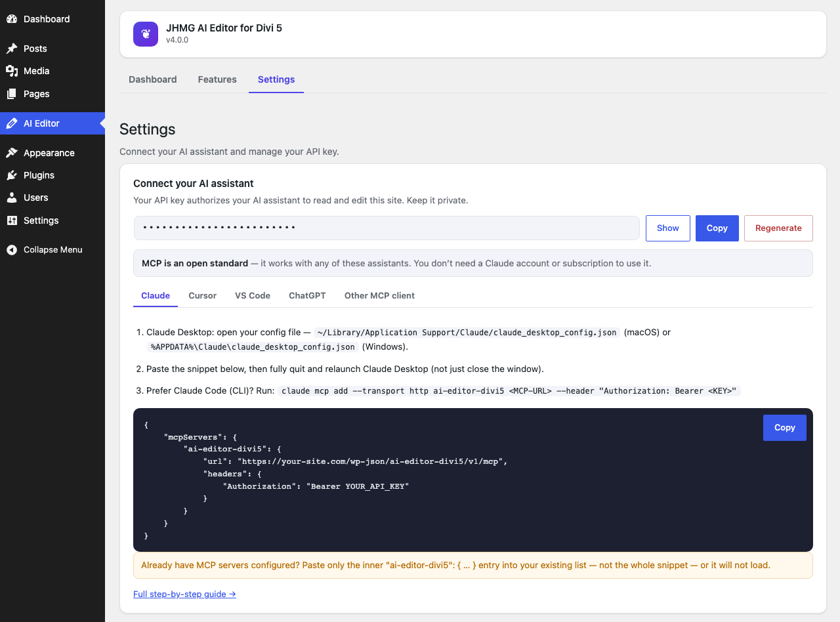840x622 pixels.
Task: Click the Collapse Menu arrow icon
Action: pos(12,250)
